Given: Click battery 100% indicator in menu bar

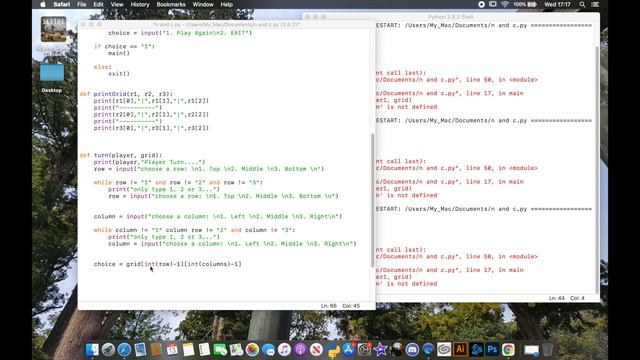Looking at the screenshot, I should [x=525, y=4].
